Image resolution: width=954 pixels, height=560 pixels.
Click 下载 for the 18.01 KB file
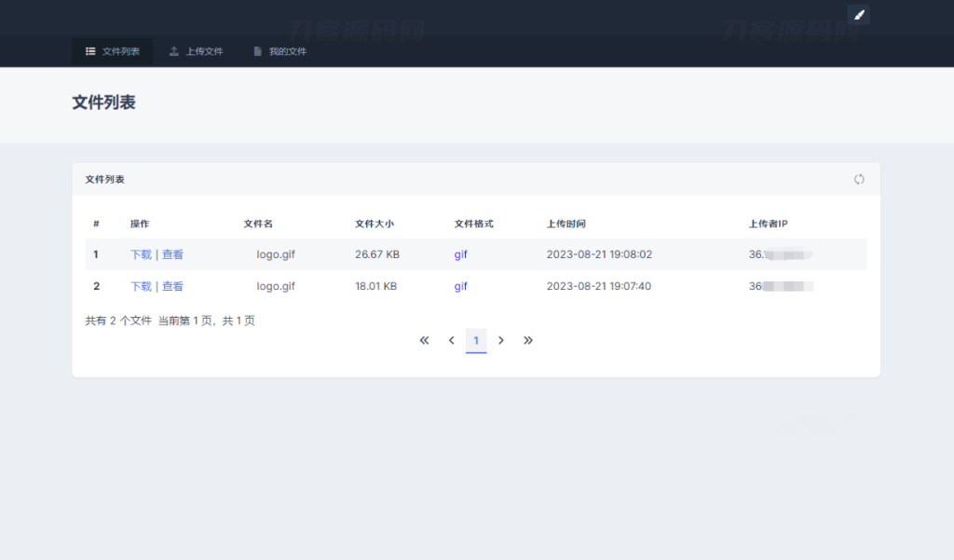point(141,286)
